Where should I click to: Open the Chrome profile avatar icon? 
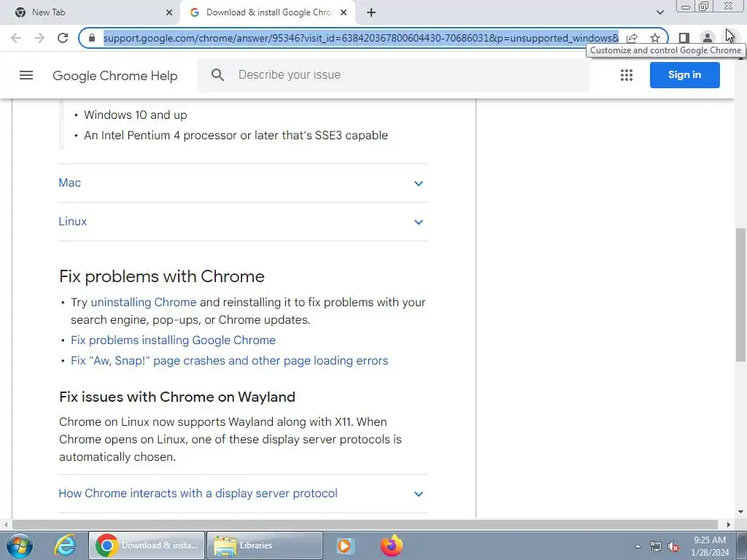pyautogui.click(x=708, y=38)
